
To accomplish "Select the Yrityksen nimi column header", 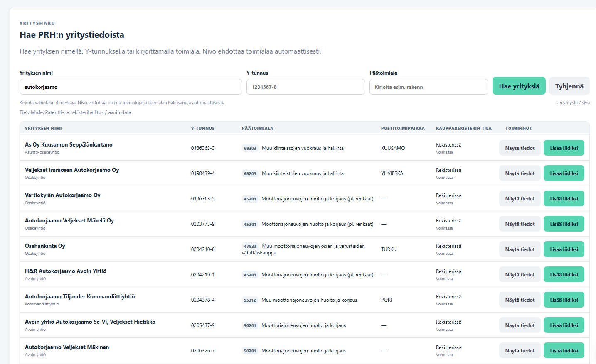I will pyautogui.click(x=43, y=129).
